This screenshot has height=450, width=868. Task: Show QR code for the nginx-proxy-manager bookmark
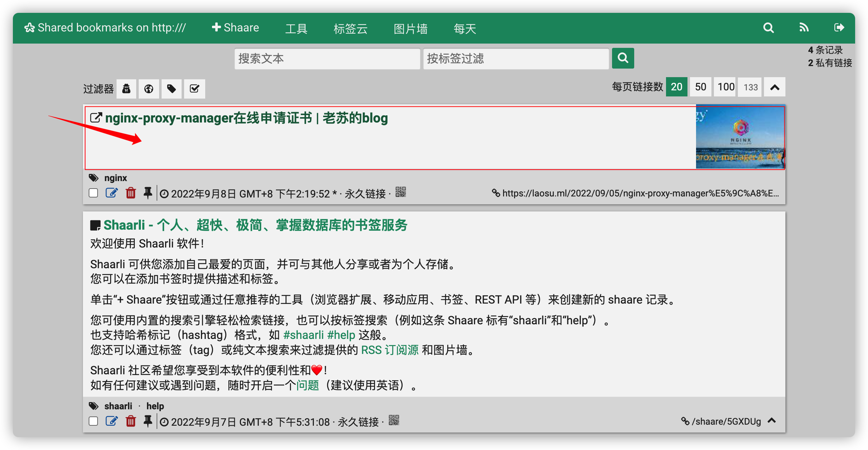pos(401,192)
